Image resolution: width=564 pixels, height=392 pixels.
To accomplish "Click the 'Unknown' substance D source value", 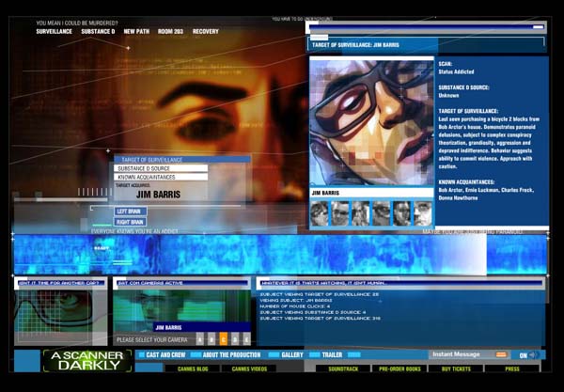I will (448, 95).
